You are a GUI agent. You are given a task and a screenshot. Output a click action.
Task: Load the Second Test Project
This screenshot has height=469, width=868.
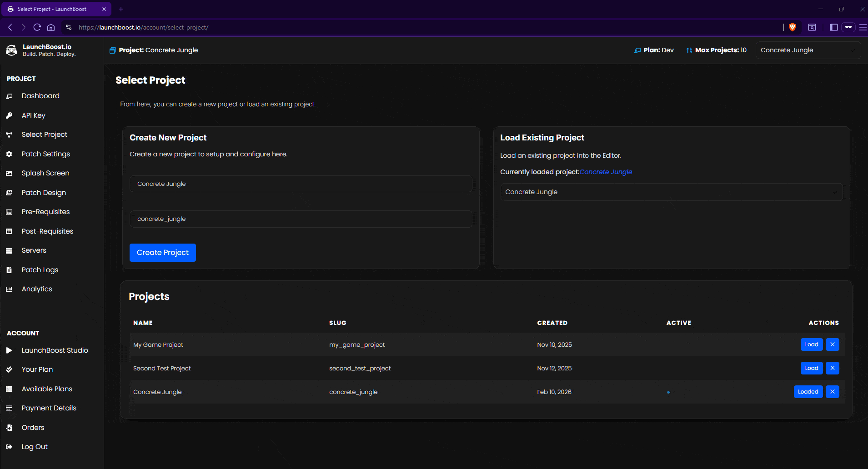(x=812, y=368)
